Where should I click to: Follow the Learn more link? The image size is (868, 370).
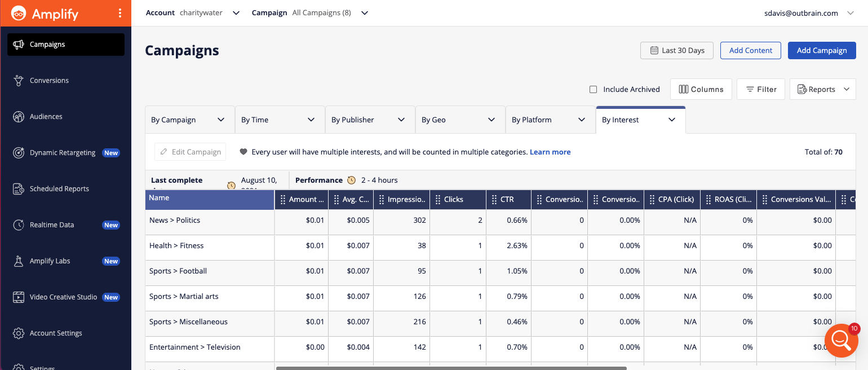point(550,152)
